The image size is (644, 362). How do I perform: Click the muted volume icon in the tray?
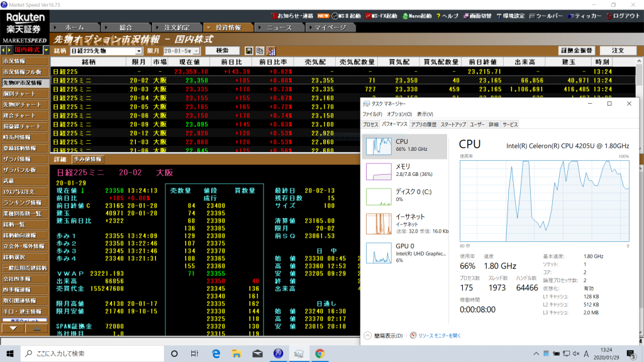click(x=576, y=353)
